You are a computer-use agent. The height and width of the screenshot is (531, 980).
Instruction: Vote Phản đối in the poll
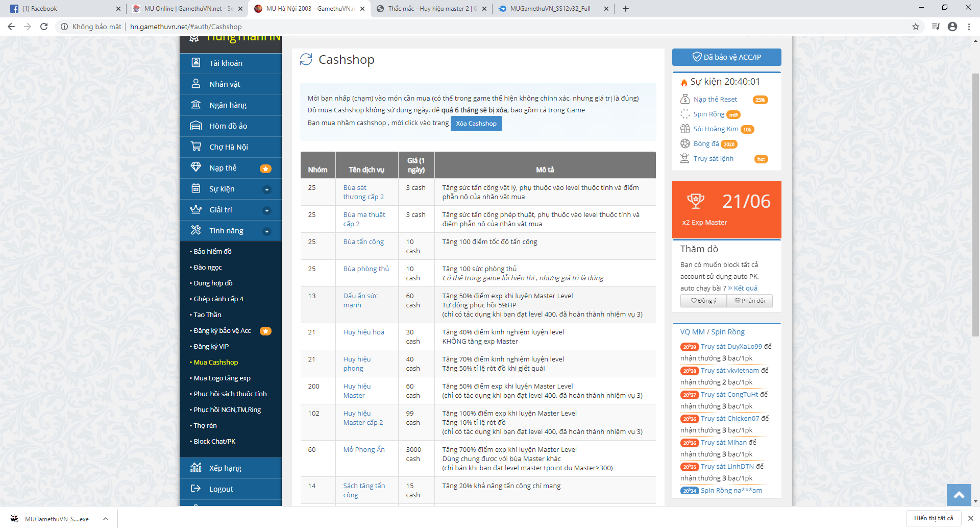pyautogui.click(x=749, y=301)
